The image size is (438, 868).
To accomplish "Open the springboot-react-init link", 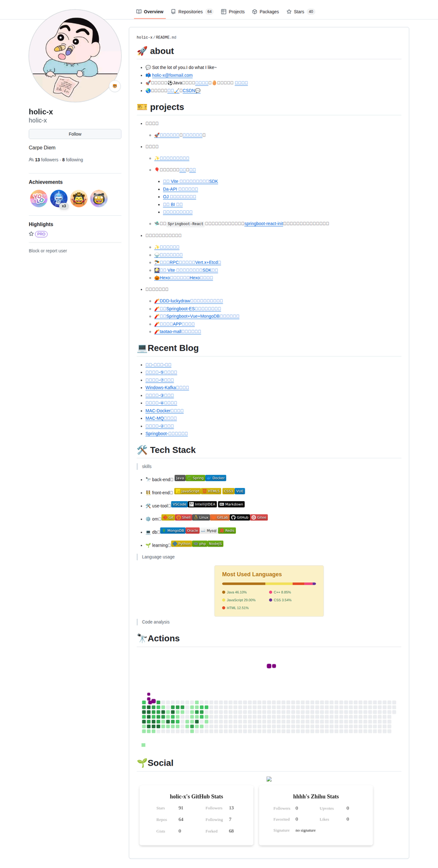I will click(264, 223).
